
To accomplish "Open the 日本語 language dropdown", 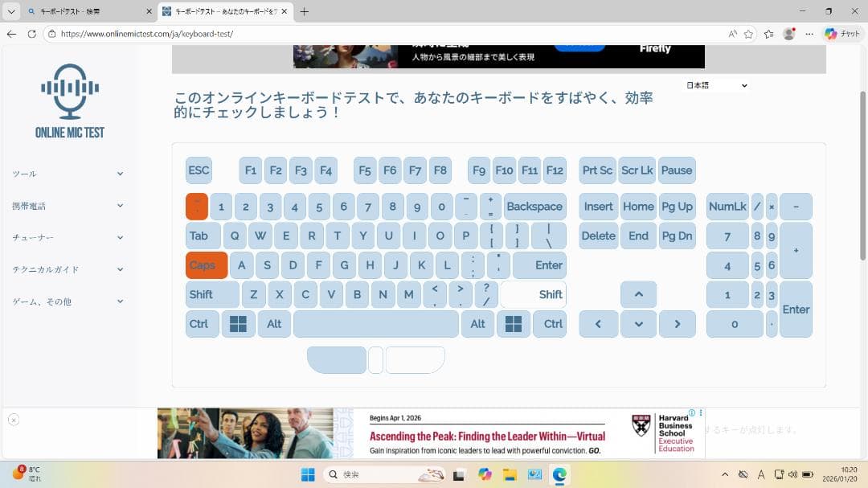I will coord(715,85).
